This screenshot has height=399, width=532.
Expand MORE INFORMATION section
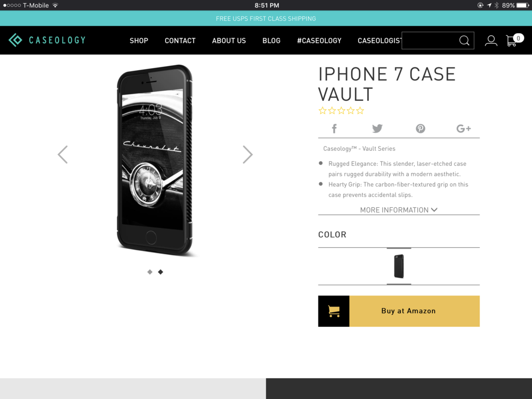[398, 210]
